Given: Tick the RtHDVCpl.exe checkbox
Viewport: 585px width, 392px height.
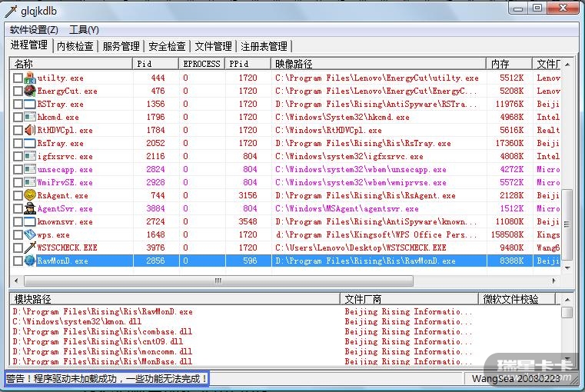Looking at the screenshot, I should 18,130.
